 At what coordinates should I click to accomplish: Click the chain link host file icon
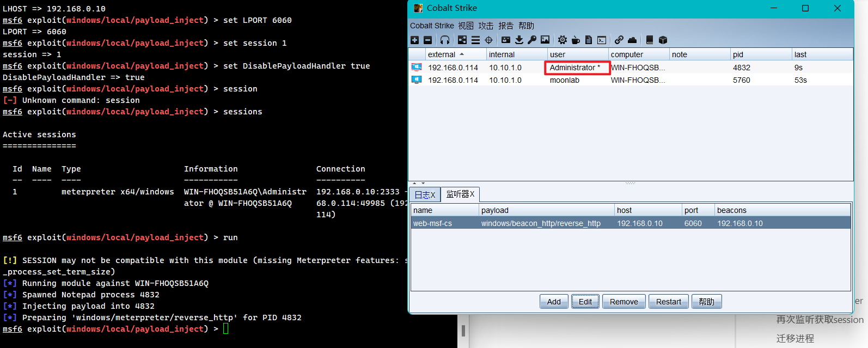(x=619, y=40)
